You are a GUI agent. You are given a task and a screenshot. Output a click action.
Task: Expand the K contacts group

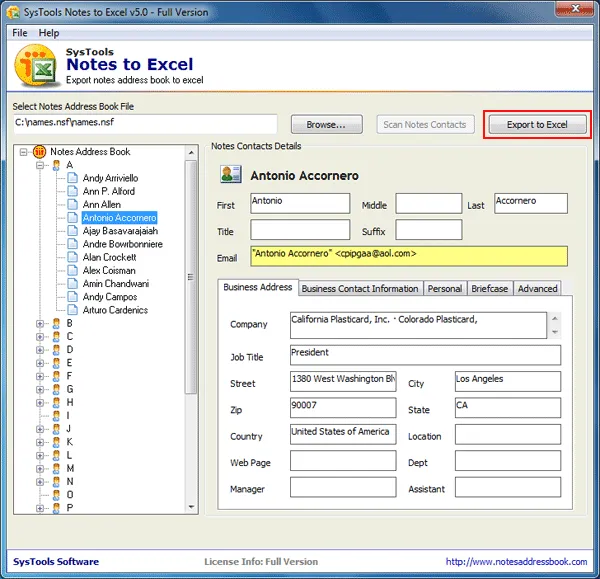(40, 442)
